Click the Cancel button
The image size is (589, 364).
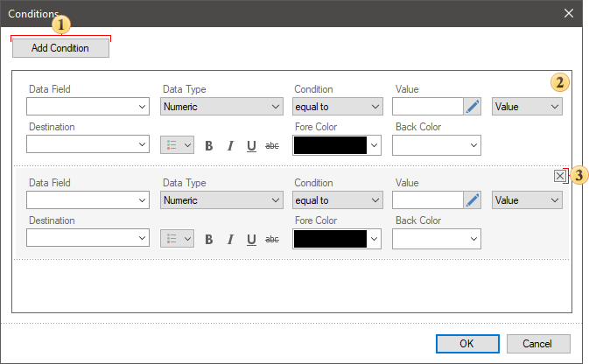(538, 344)
